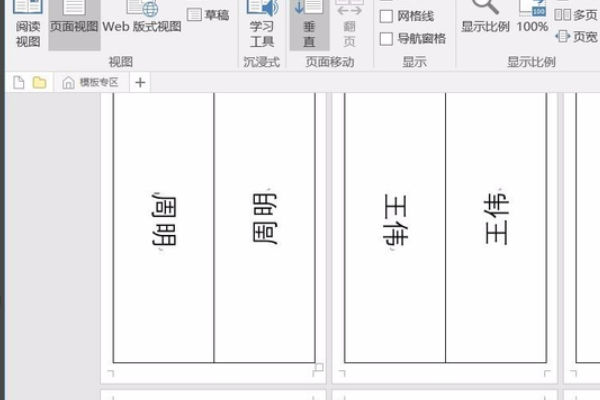The image size is (600, 400).
Task: Select vertical page movement (垂直)
Action: pos(309,24)
